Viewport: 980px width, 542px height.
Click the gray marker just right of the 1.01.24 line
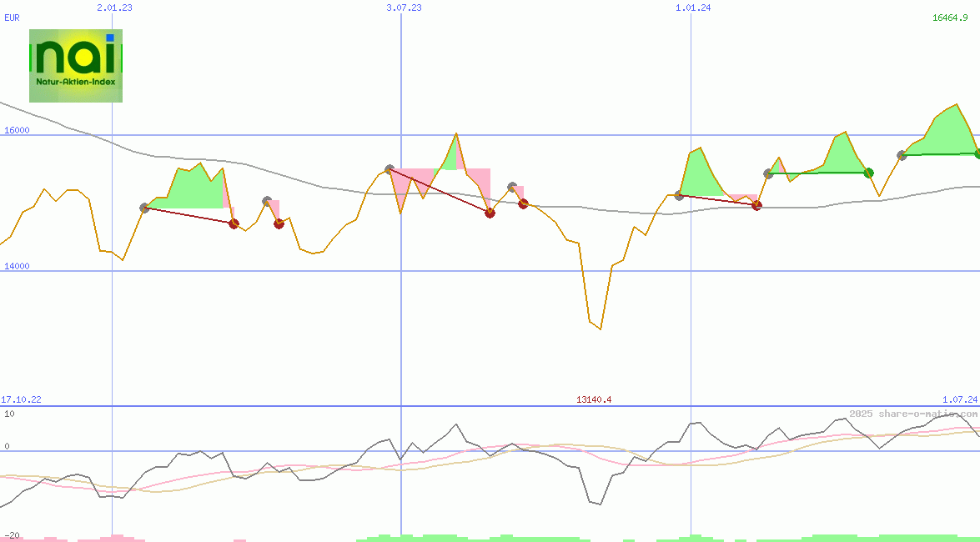point(679,195)
